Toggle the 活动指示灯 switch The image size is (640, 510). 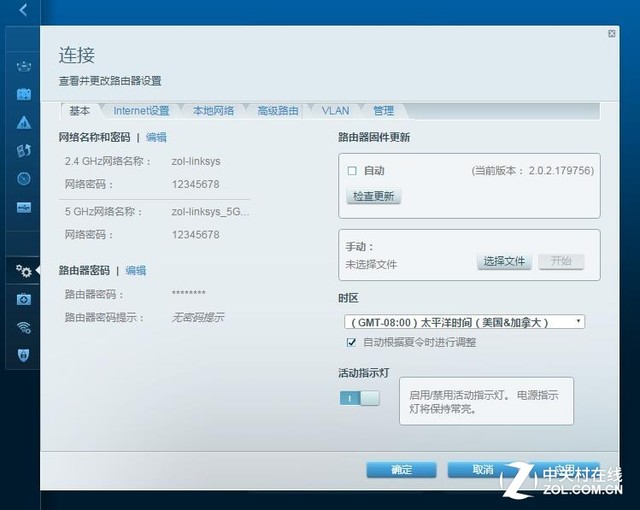point(360,398)
